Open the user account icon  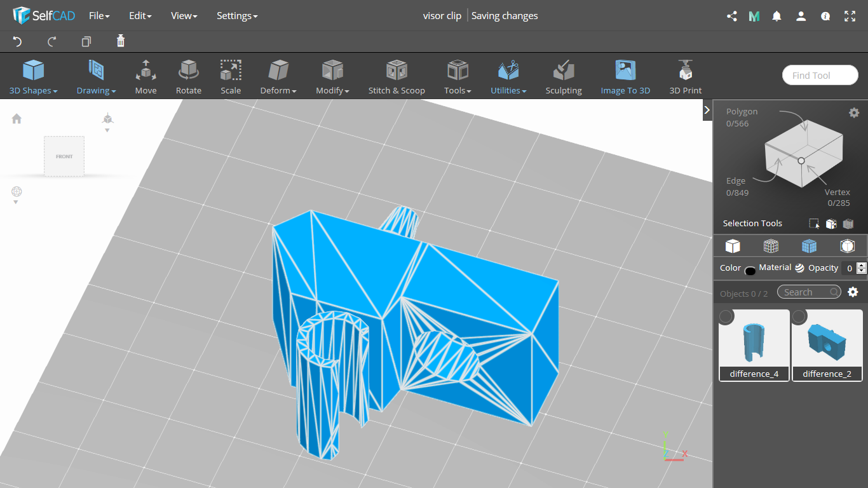pyautogui.click(x=801, y=16)
